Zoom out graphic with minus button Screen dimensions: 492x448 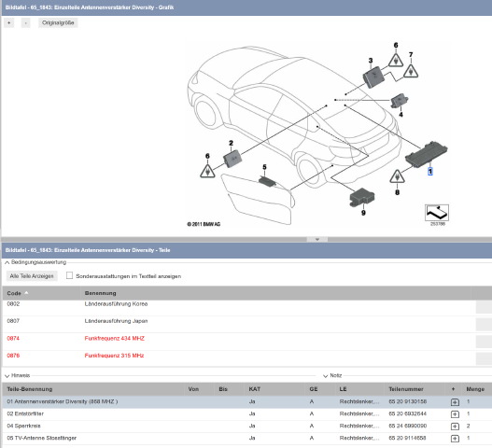point(26,23)
